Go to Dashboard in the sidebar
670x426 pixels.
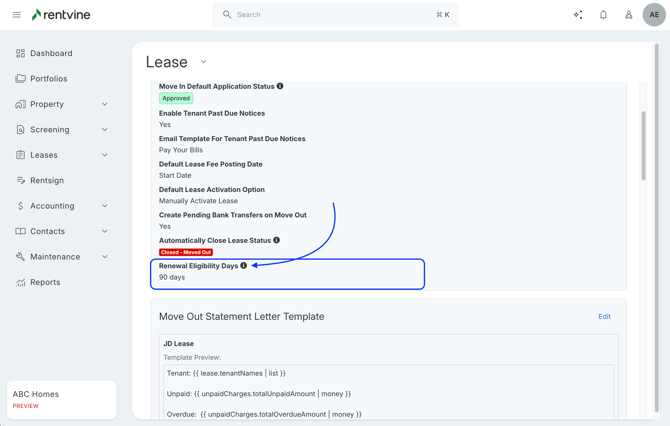coord(51,53)
